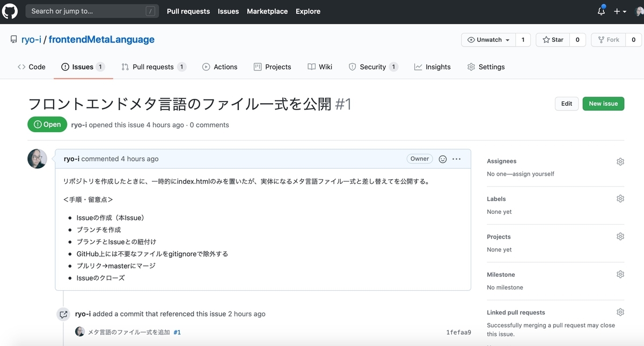Add a reaction with the smiley icon
This screenshot has width=644, height=346.
pyautogui.click(x=443, y=159)
